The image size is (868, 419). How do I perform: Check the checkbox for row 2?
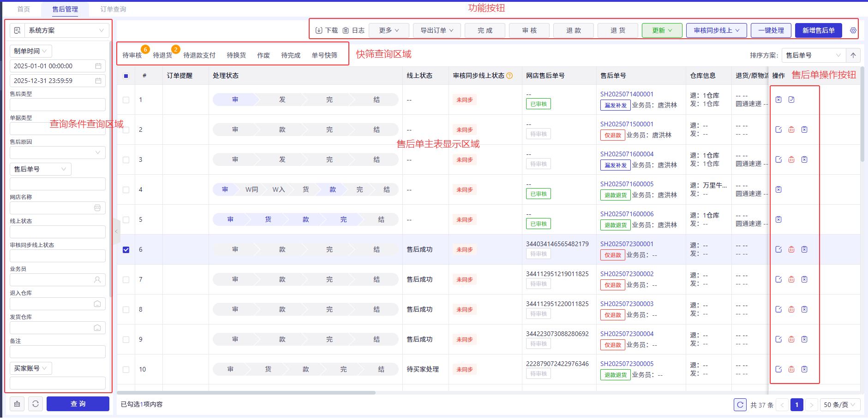pyautogui.click(x=126, y=130)
